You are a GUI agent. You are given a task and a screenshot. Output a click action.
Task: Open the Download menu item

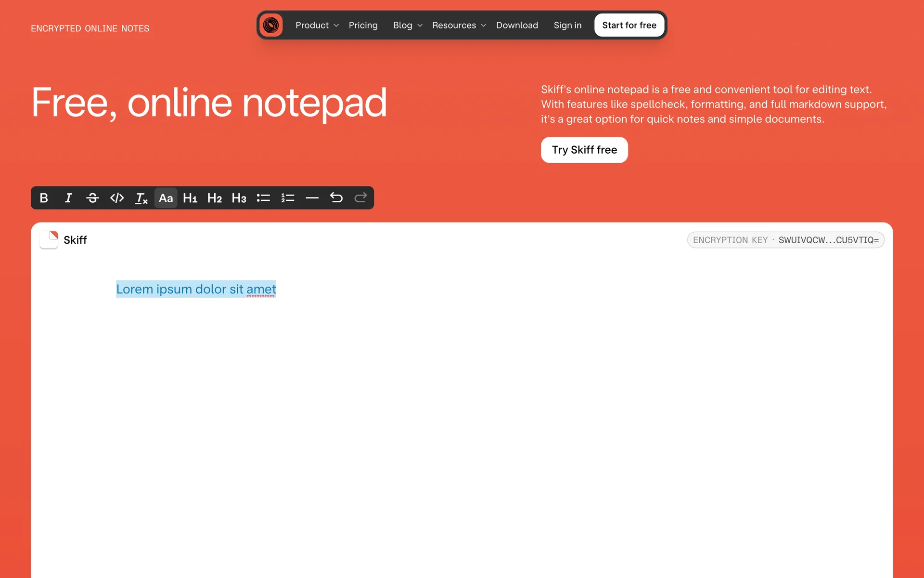click(517, 25)
